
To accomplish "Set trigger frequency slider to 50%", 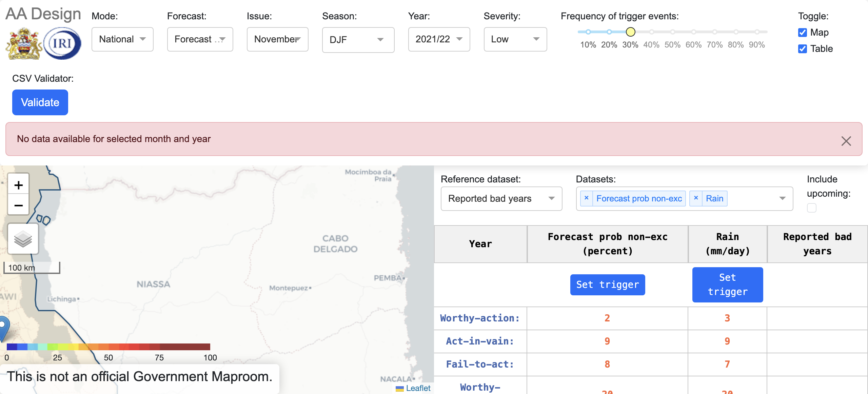I will click(x=672, y=32).
